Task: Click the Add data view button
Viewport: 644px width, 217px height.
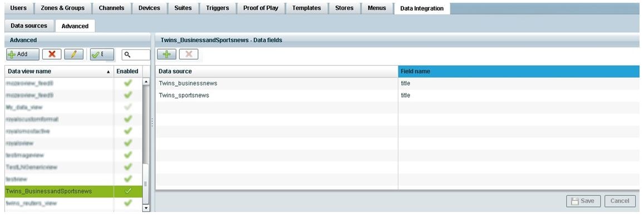Action: point(23,54)
